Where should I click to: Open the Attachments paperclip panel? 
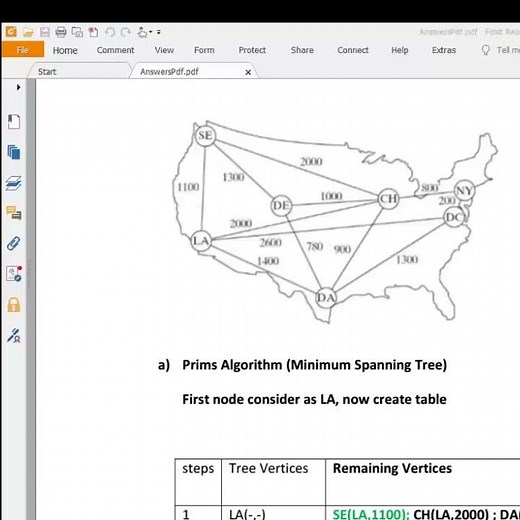pyautogui.click(x=14, y=243)
